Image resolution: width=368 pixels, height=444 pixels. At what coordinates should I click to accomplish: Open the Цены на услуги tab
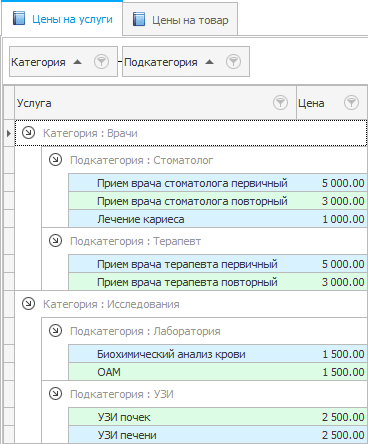point(62,19)
